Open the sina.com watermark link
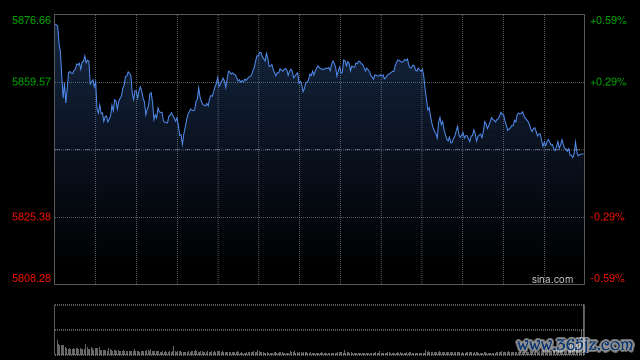 coord(552,280)
